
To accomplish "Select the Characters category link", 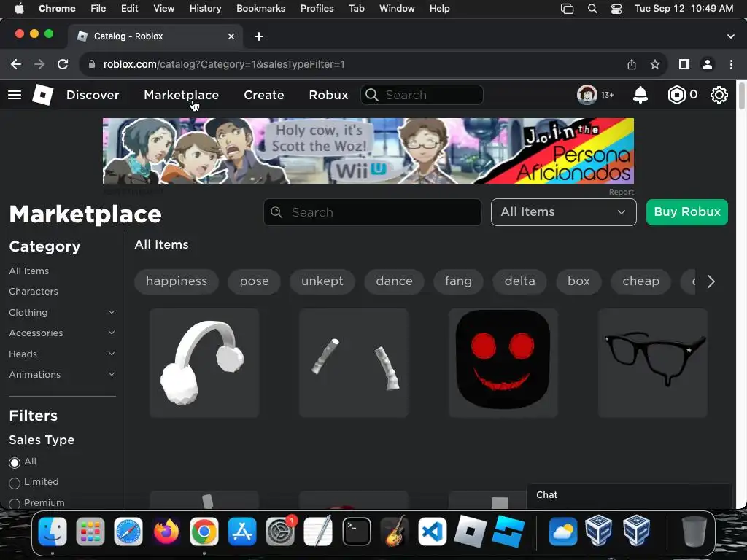I will pos(34,292).
